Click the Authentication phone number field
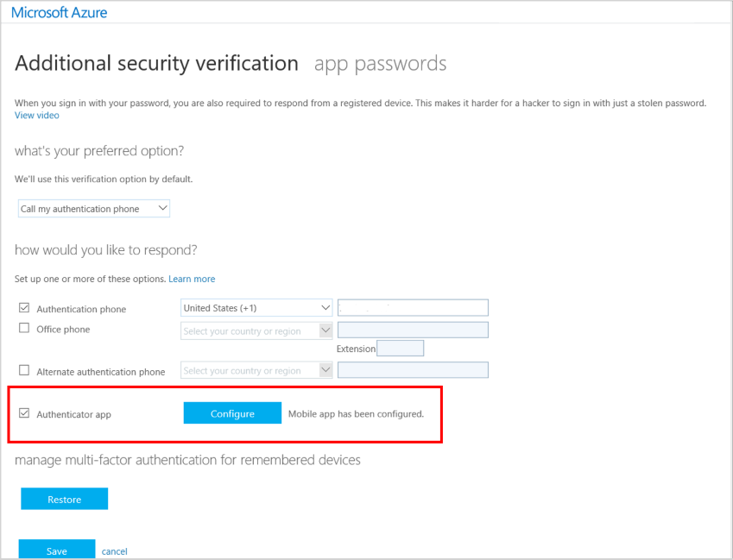This screenshot has height=560, width=733. pyautogui.click(x=413, y=307)
